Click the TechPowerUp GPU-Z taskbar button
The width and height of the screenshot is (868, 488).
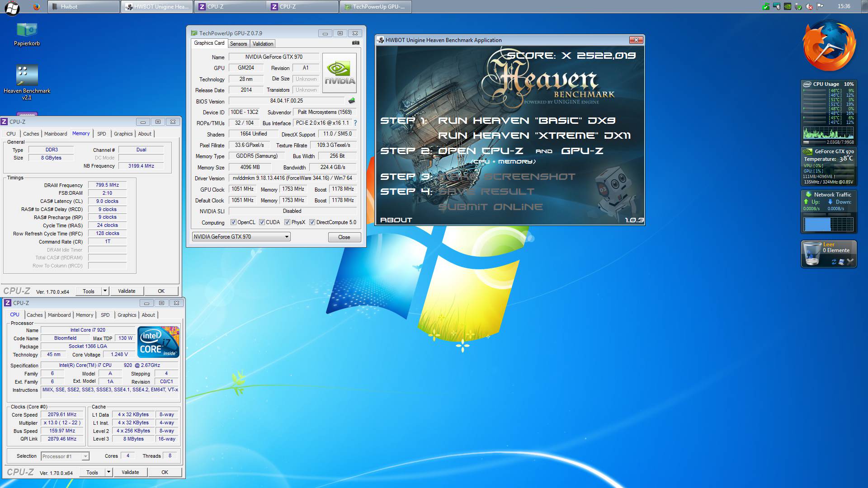[x=375, y=7]
